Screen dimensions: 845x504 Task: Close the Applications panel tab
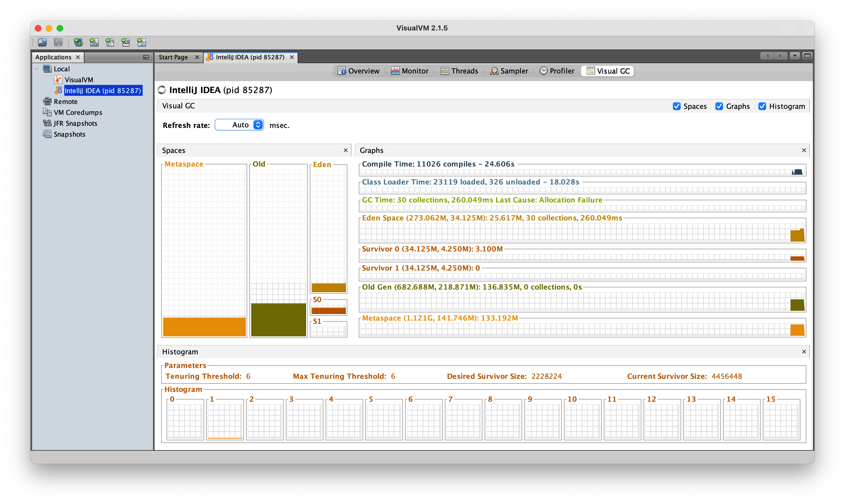pyautogui.click(x=78, y=57)
